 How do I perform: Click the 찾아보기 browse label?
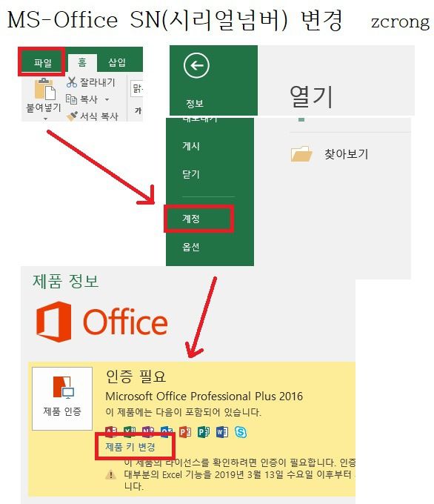coord(347,154)
